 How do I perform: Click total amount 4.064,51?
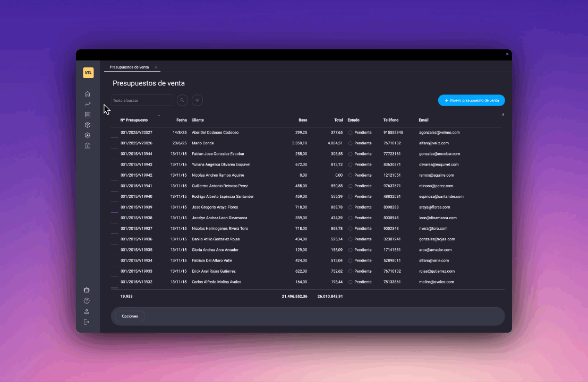[335, 143]
